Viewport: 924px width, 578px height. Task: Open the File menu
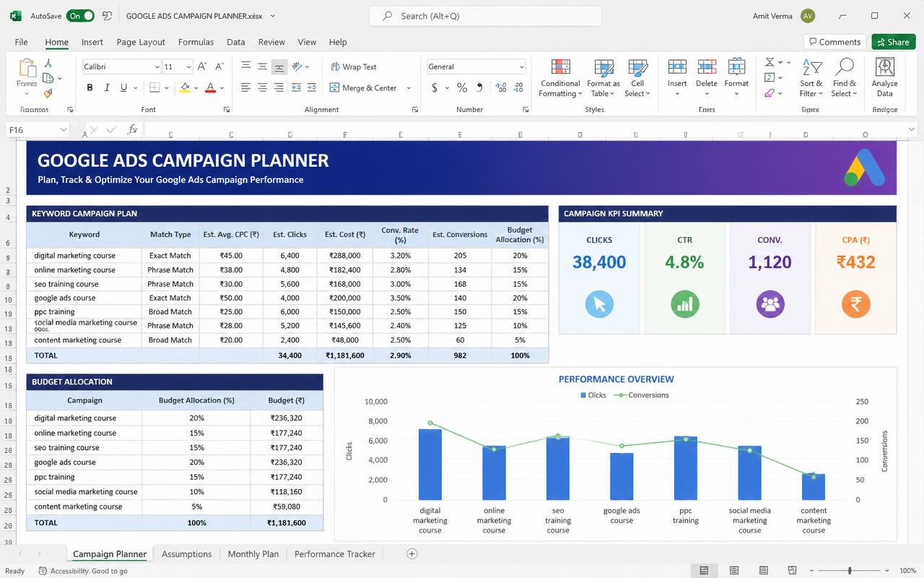click(x=21, y=42)
